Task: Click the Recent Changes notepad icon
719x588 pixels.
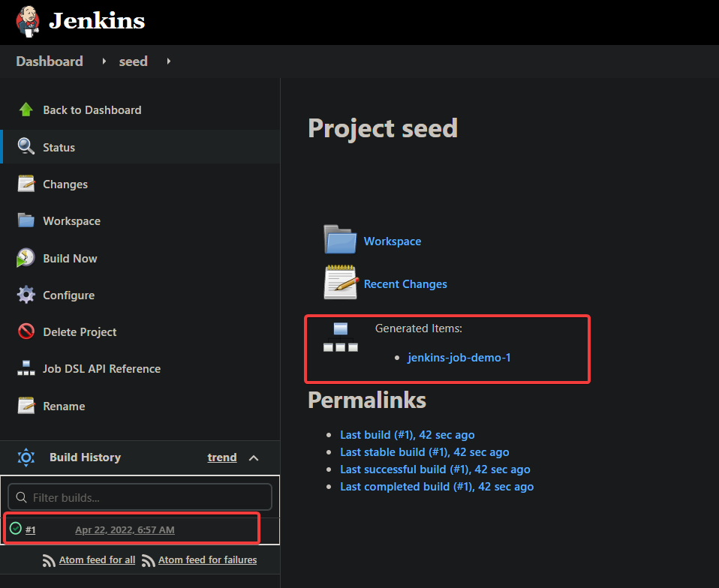Action: pyautogui.click(x=341, y=282)
